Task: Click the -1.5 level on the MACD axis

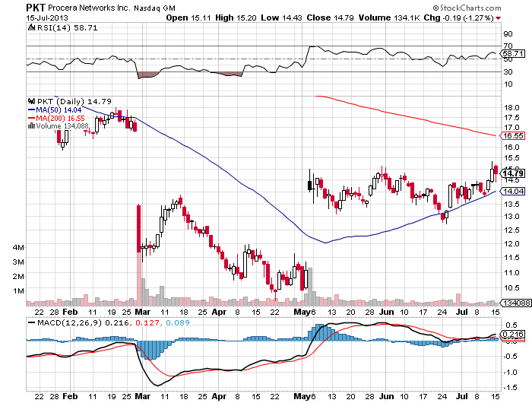Action: tap(510, 387)
